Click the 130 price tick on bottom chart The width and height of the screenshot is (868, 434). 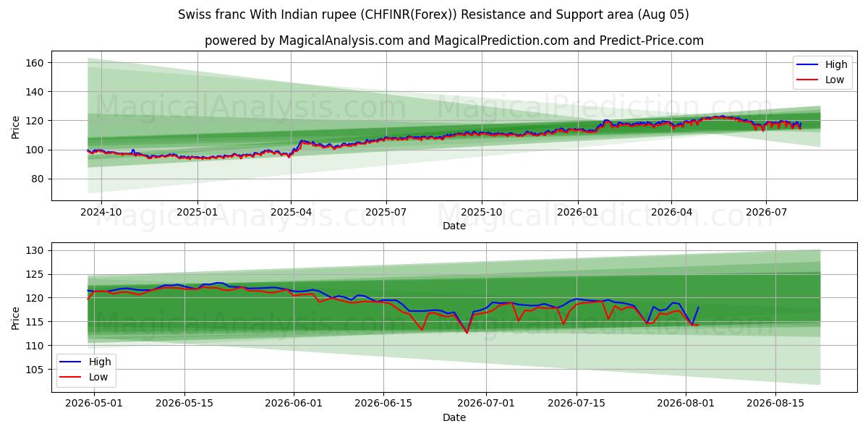(36, 250)
